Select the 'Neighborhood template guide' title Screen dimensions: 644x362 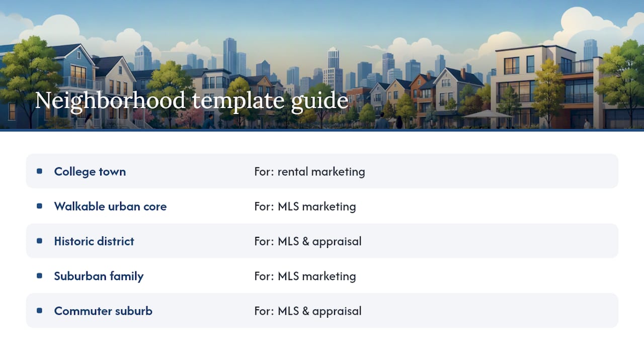pos(192,101)
